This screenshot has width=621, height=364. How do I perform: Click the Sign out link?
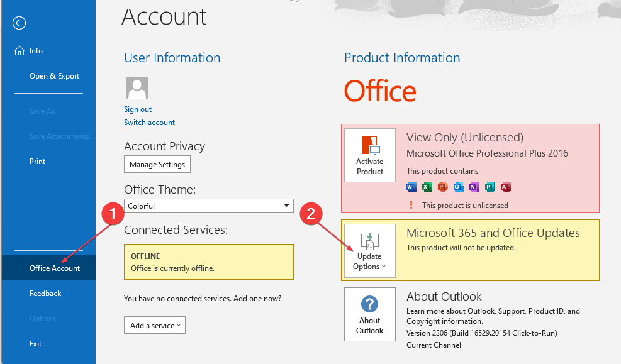(x=137, y=109)
